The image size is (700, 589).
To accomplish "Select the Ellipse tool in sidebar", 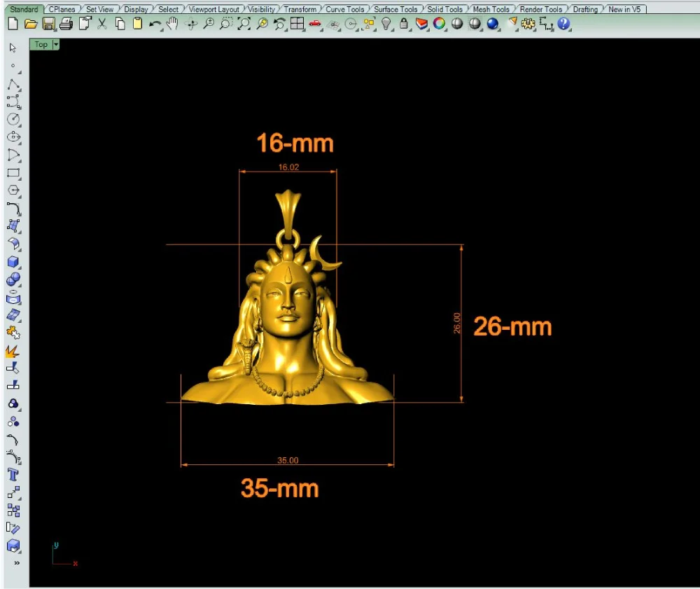I will pos(13,137).
